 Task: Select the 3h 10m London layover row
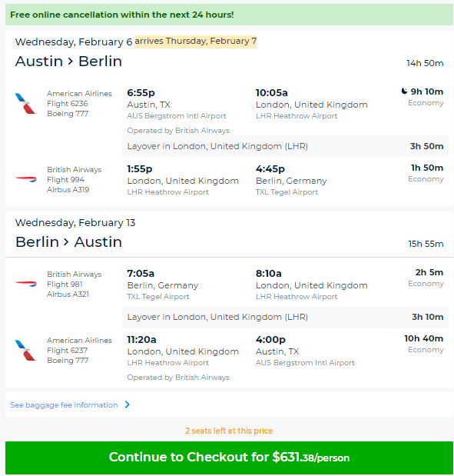click(285, 318)
